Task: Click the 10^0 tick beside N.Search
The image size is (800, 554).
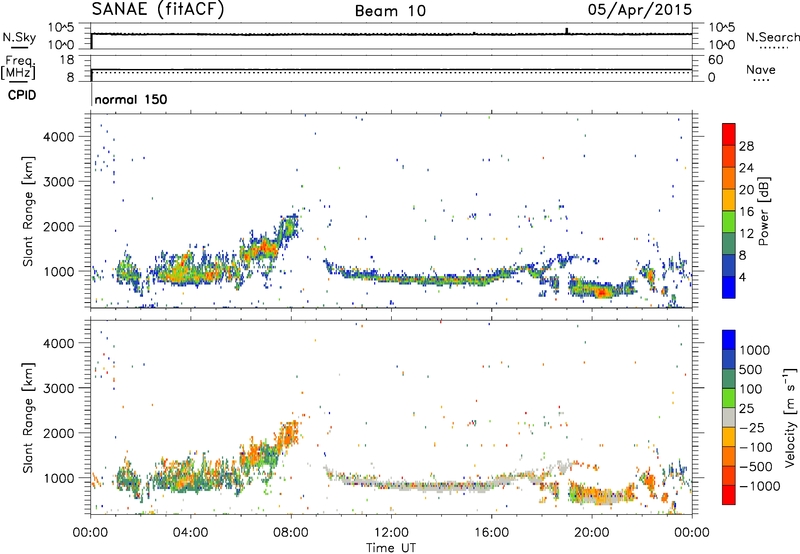Action: point(722,45)
